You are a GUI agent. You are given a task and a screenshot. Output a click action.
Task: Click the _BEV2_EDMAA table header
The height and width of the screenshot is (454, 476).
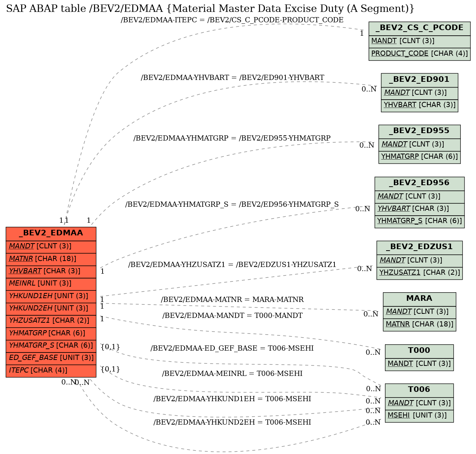(x=51, y=234)
